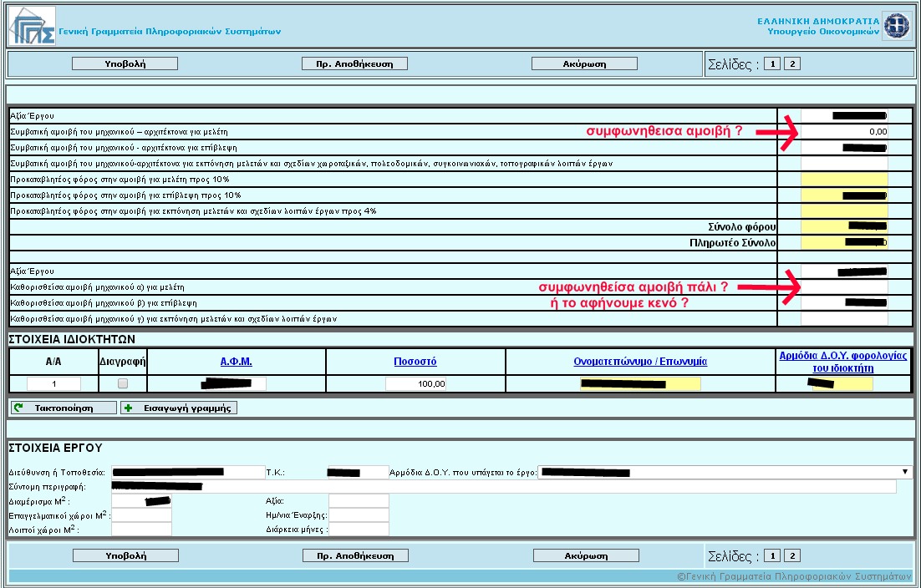Click the Ποσοστό field showing 100,00

(416, 383)
